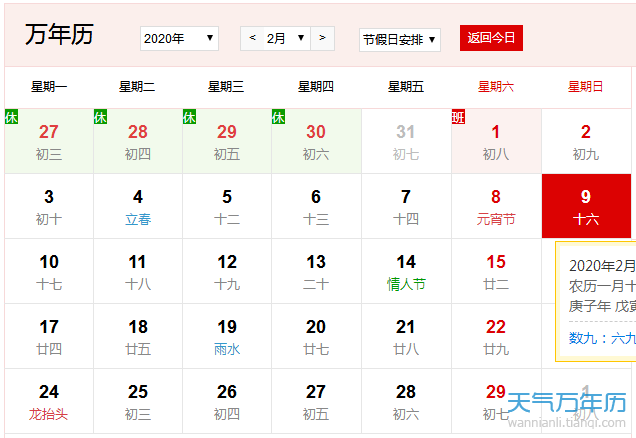Expand the 节假日安排 holiday dropdown
Screen dimensions: 636x438
(x=400, y=40)
